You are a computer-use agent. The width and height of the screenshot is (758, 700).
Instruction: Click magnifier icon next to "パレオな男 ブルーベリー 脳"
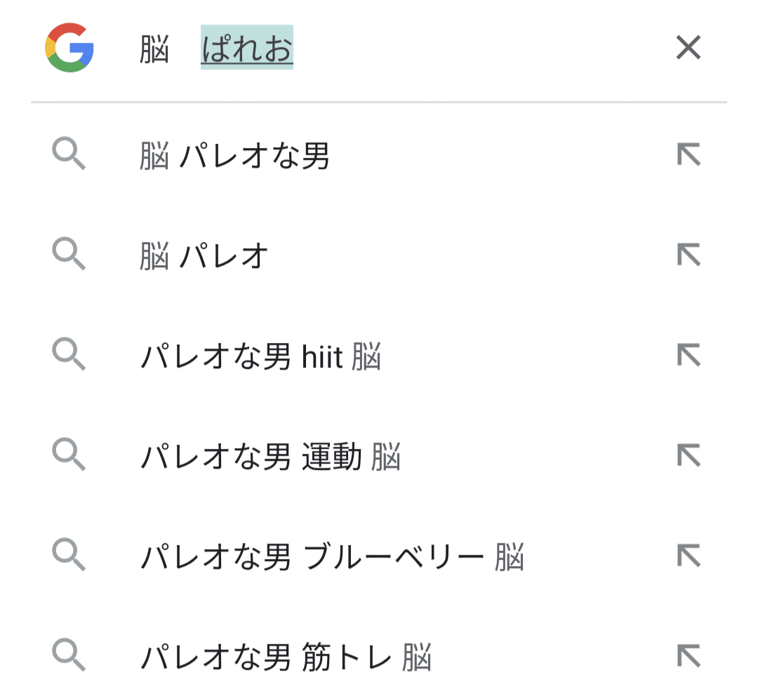(69, 556)
